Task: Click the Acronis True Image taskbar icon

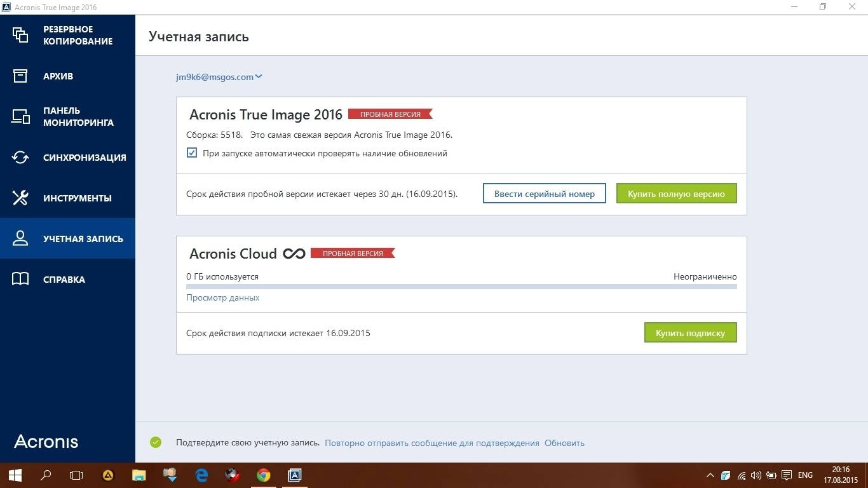Action: [294, 475]
